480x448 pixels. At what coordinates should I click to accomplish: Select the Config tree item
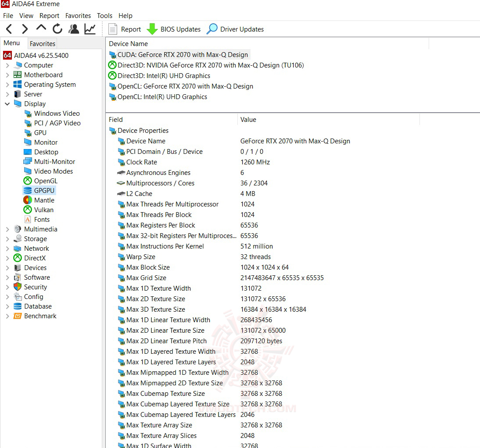tap(29, 297)
